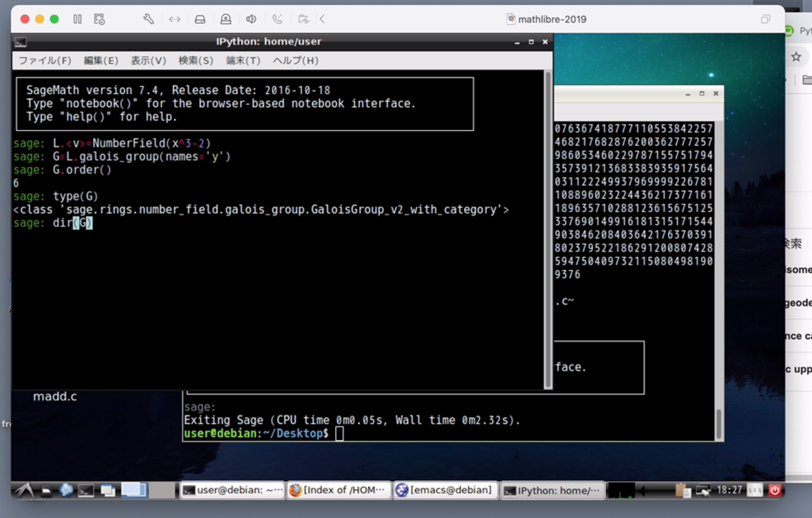
Task: Open the 表示(V) menu
Action: [x=148, y=61]
